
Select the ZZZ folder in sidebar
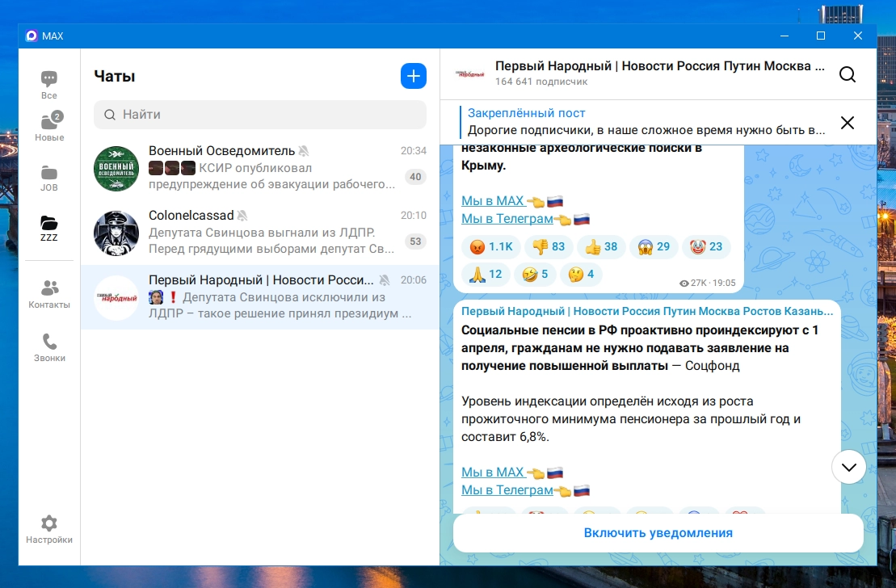tap(49, 229)
